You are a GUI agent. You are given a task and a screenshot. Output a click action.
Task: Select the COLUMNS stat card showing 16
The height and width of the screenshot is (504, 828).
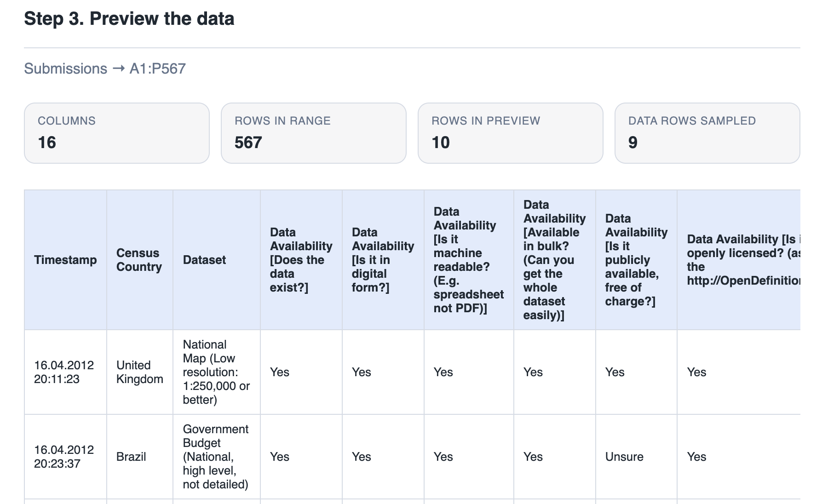(x=117, y=133)
